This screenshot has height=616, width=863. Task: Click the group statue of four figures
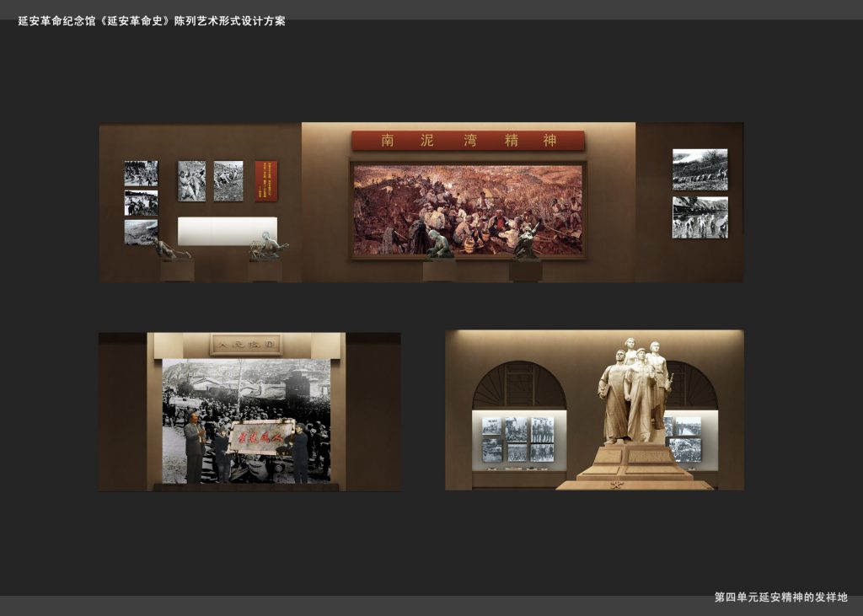coord(634,391)
